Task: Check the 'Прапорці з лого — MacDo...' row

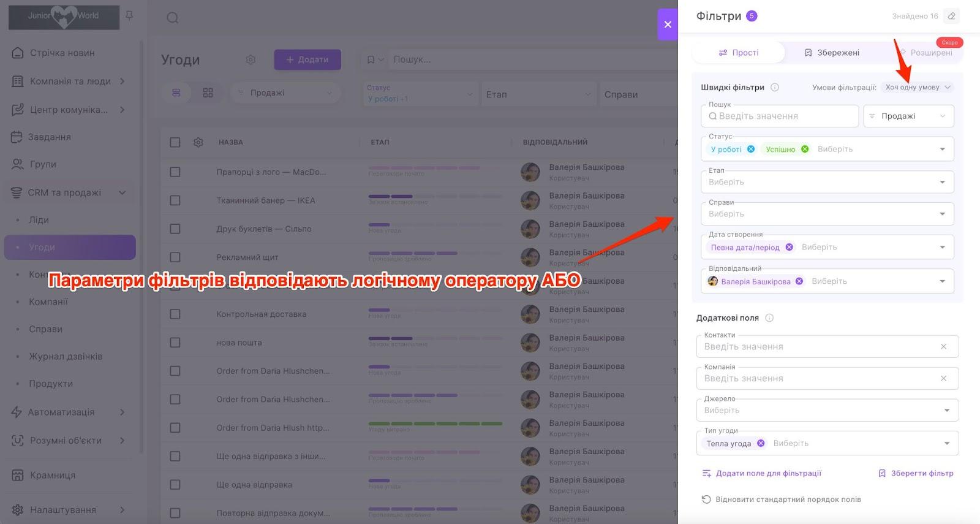Action: [175, 172]
